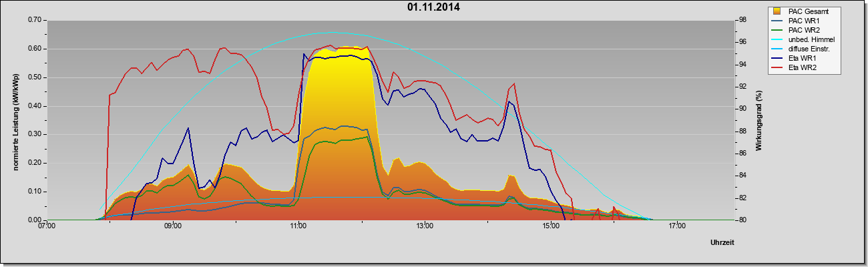
Task: Click the 15:00 time axis label
Action: 551,227
